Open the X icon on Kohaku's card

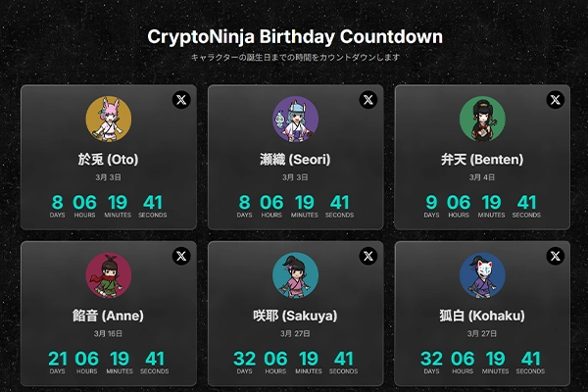(x=556, y=256)
